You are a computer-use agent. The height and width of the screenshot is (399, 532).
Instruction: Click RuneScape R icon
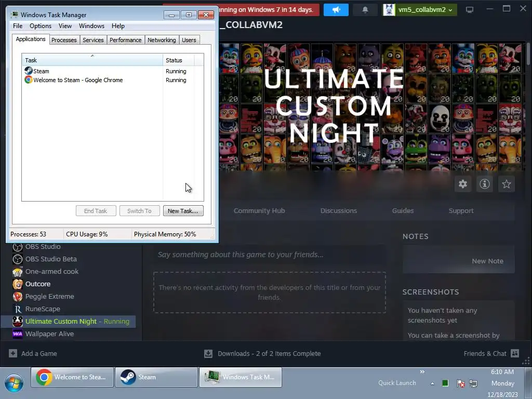[17, 309]
